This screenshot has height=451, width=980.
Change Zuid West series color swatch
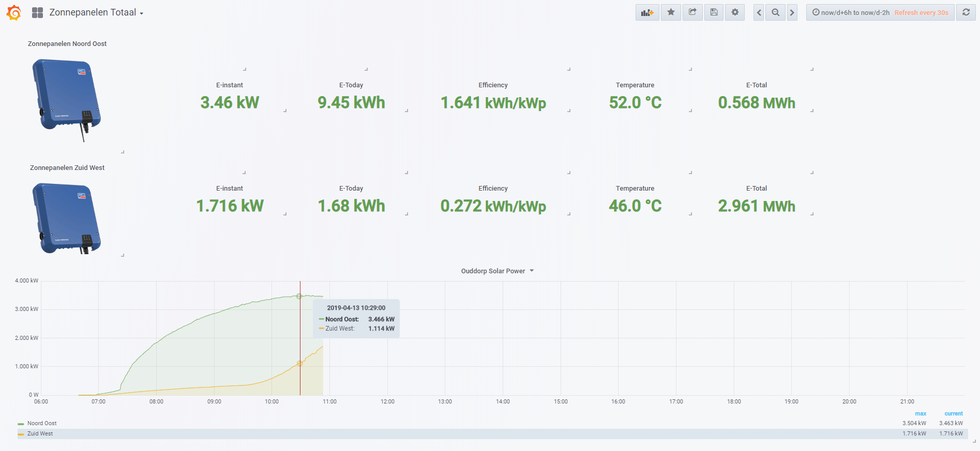21,434
